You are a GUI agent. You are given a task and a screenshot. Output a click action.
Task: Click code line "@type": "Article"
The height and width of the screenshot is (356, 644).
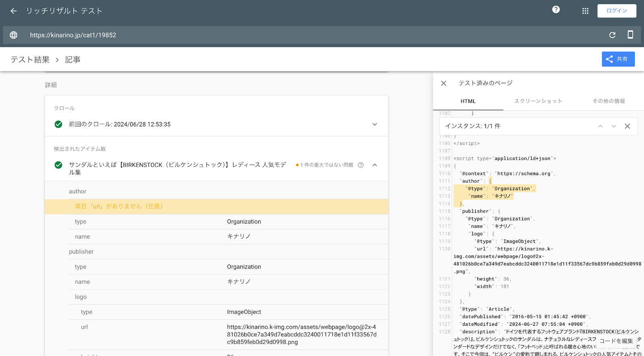[487, 309]
